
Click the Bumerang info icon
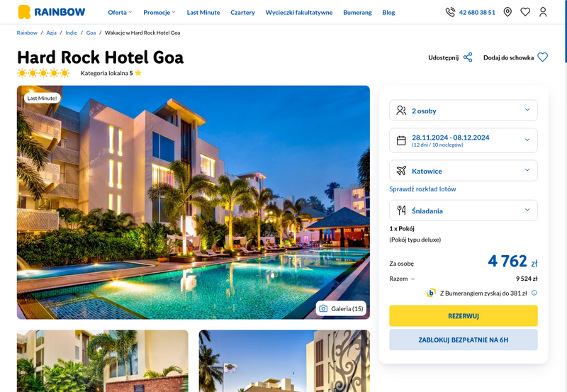coord(534,293)
